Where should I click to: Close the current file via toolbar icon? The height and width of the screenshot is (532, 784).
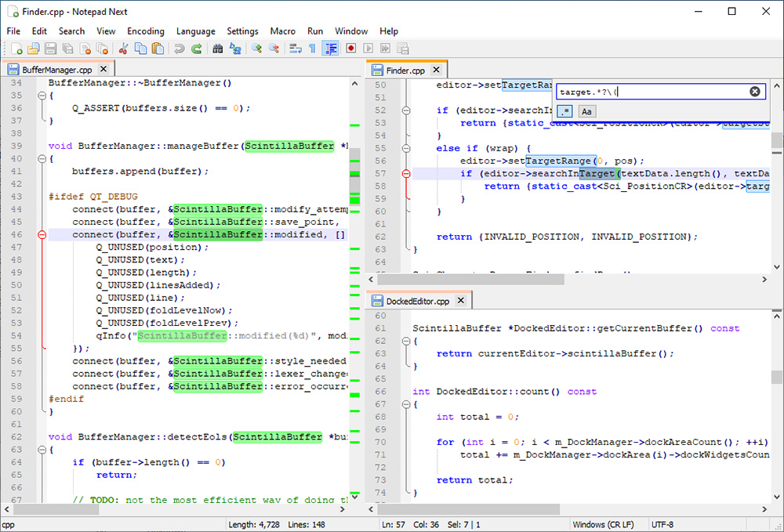click(x=85, y=49)
